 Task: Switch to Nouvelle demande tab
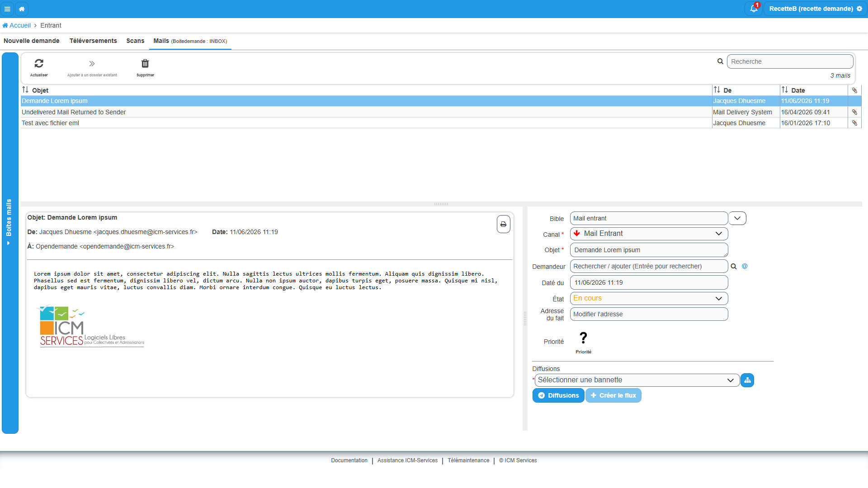(x=32, y=41)
